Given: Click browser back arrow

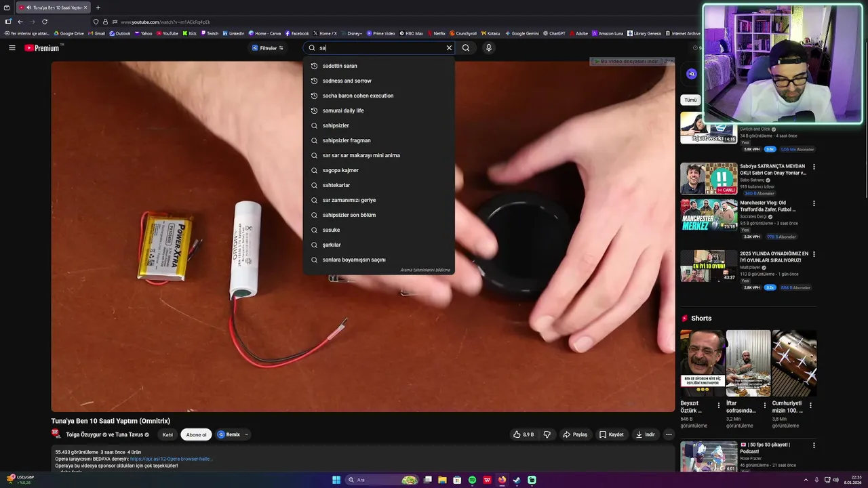Looking at the screenshot, I should 20,22.
